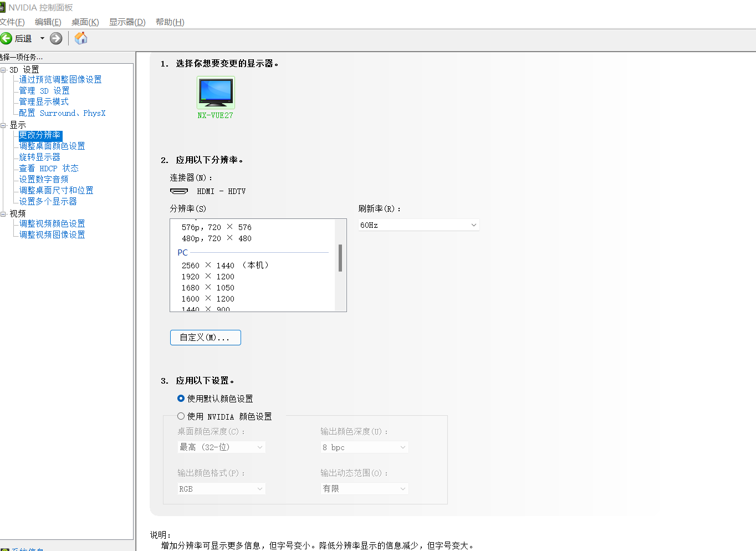Select the NX-VUE27 monitor icon
756x551 pixels.
point(216,93)
